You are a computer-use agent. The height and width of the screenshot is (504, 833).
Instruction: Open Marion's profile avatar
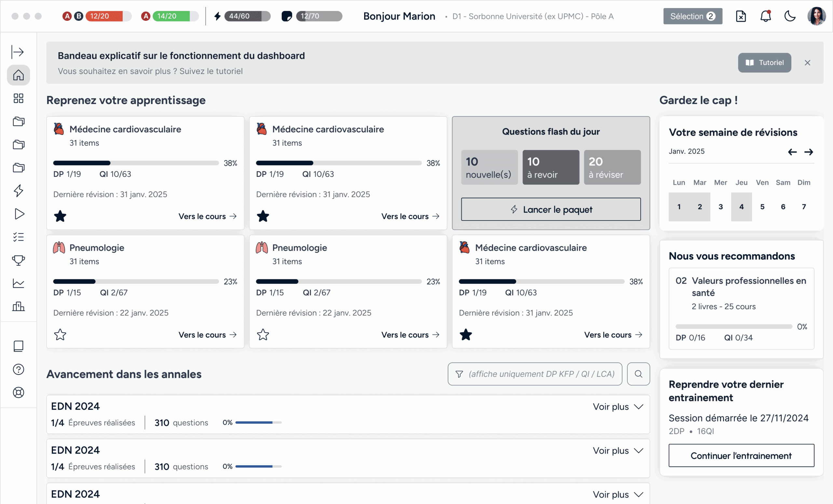coord(817,16)
